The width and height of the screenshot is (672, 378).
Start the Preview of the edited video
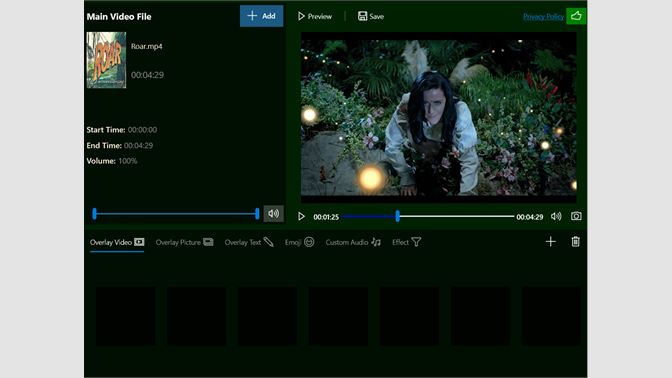click(x=315, y=16)
